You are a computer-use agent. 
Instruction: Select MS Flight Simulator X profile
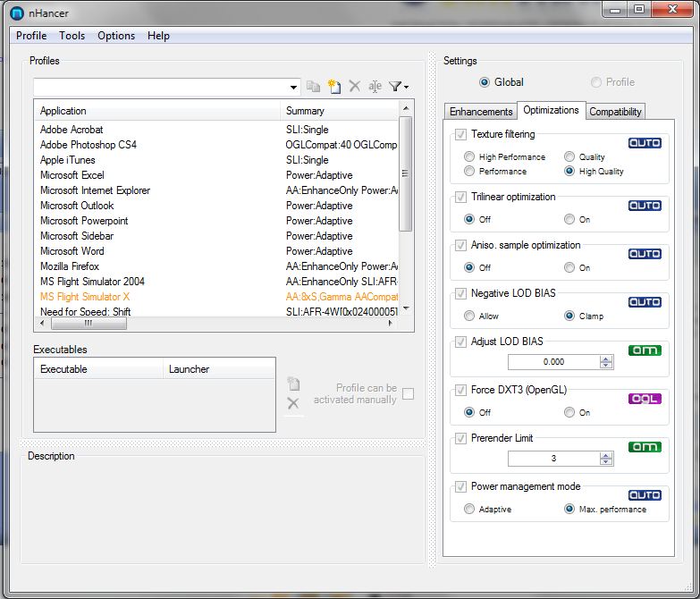click(85, 297)
